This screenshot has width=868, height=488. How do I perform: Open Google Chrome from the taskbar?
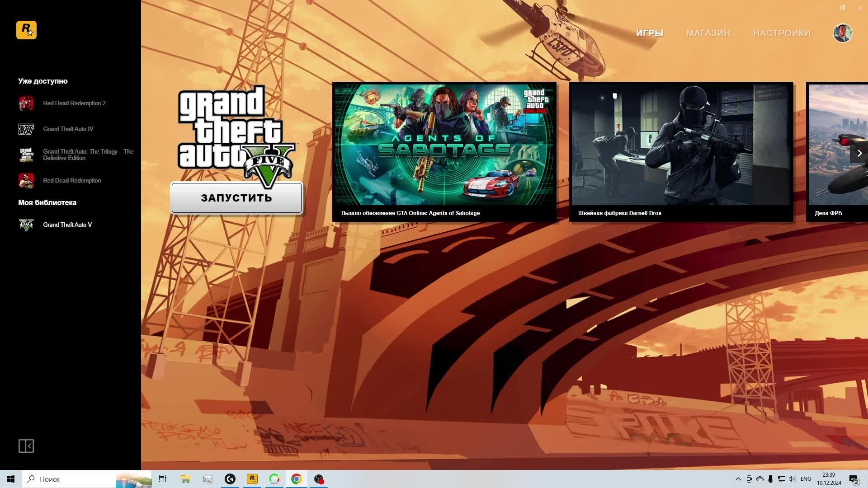(x=297, y=479)
